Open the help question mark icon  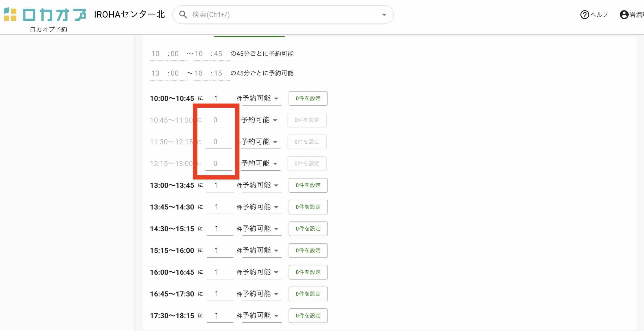coord(584,15)
